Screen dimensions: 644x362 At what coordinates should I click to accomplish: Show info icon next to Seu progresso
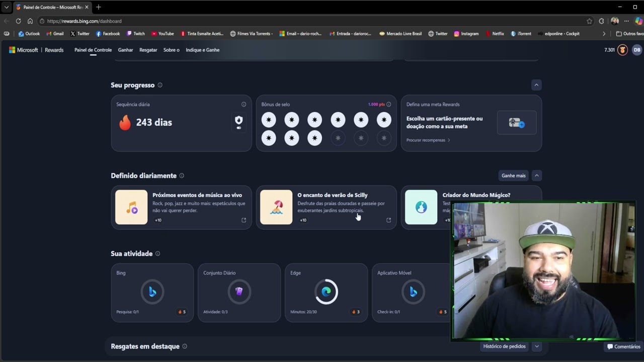tap(160, 85)
